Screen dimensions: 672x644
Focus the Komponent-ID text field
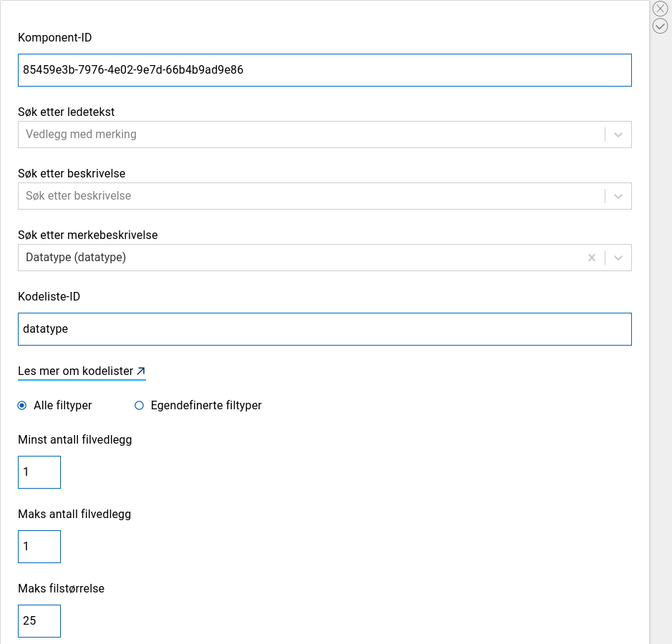(x=324, y=70)
